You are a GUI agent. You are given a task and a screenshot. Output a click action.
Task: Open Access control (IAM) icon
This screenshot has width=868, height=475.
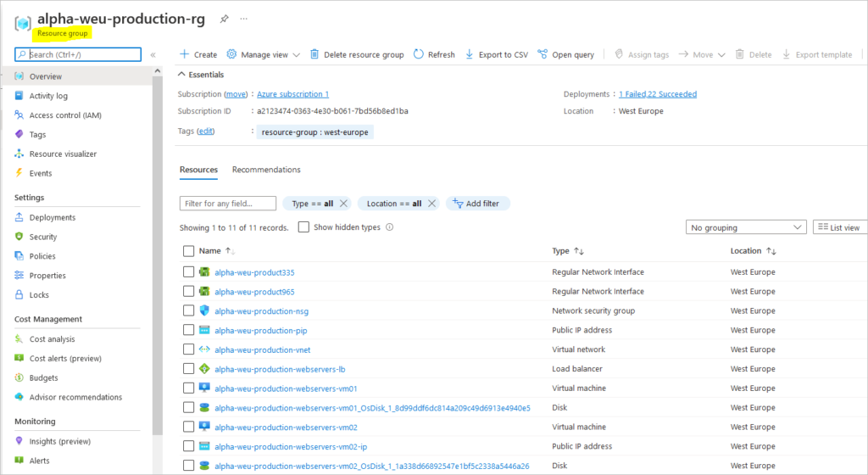tap(19, 115)
